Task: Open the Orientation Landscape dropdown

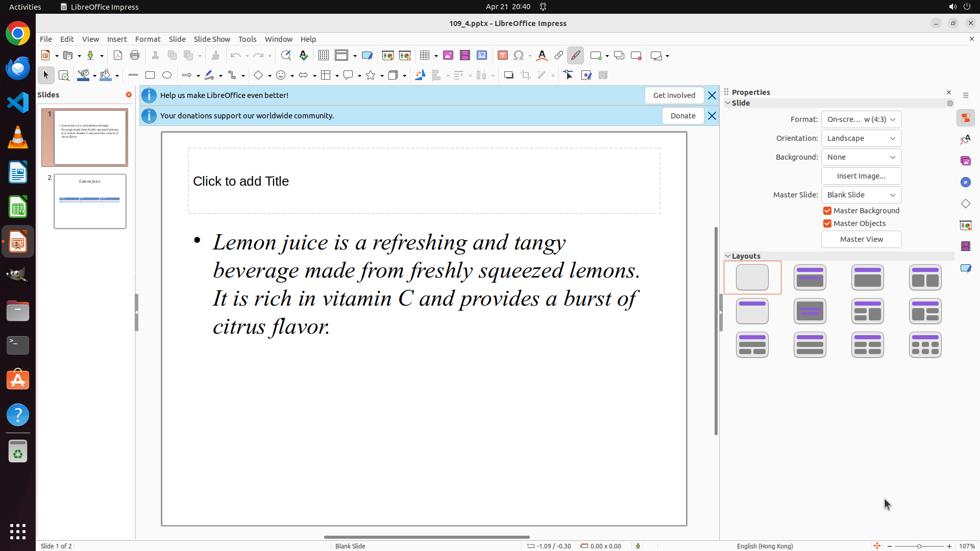Action: click(x=861, y=138)
